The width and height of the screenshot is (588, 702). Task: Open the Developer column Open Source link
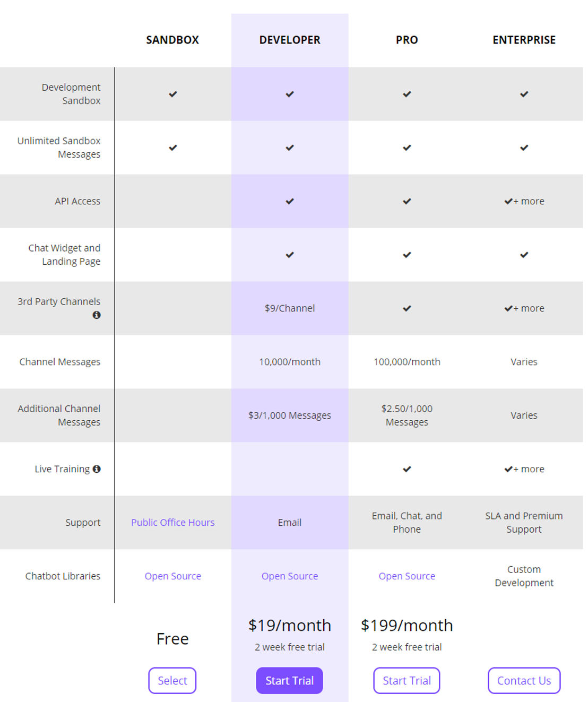(290, 576)
